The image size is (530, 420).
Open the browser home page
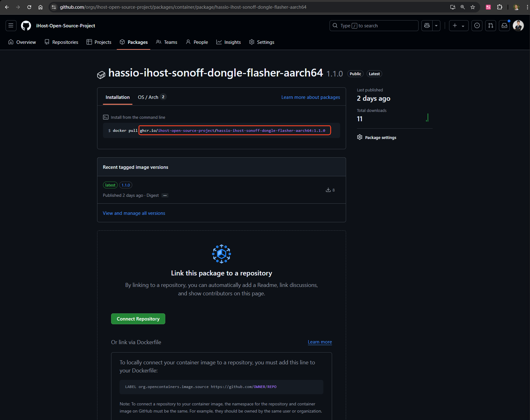[40, 7]
